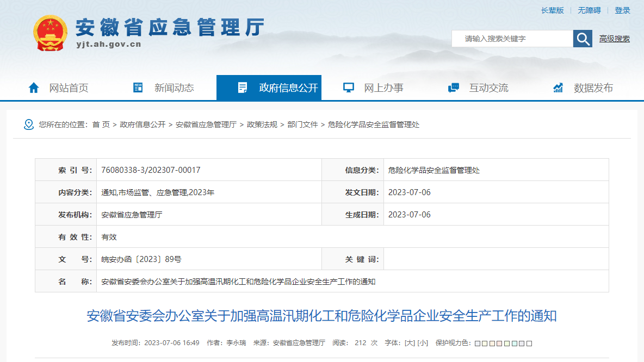This screenshot has height=362, width=644.
Task: Click validity value 有效
Action: (x=109, y=237)
